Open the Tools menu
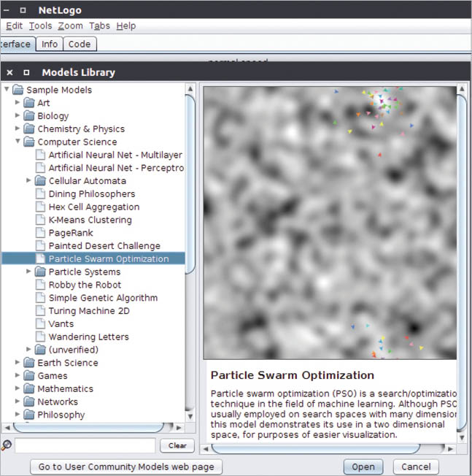The height and width of the screenshot is (476, 472). tap(40, 26)
